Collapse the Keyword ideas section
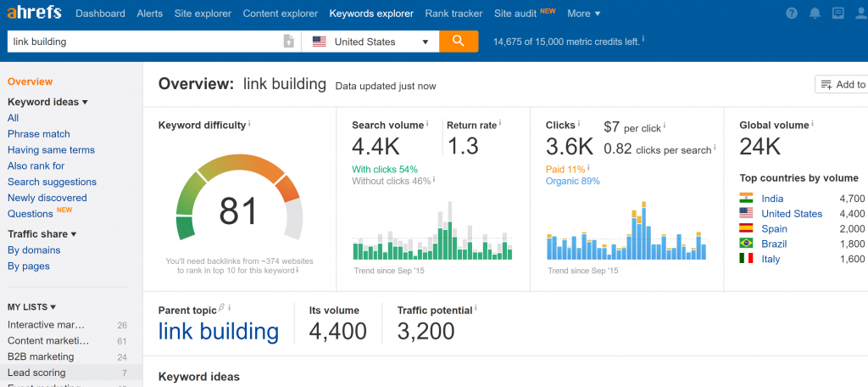The image size is (868, 387). click(x=47, y=102)
